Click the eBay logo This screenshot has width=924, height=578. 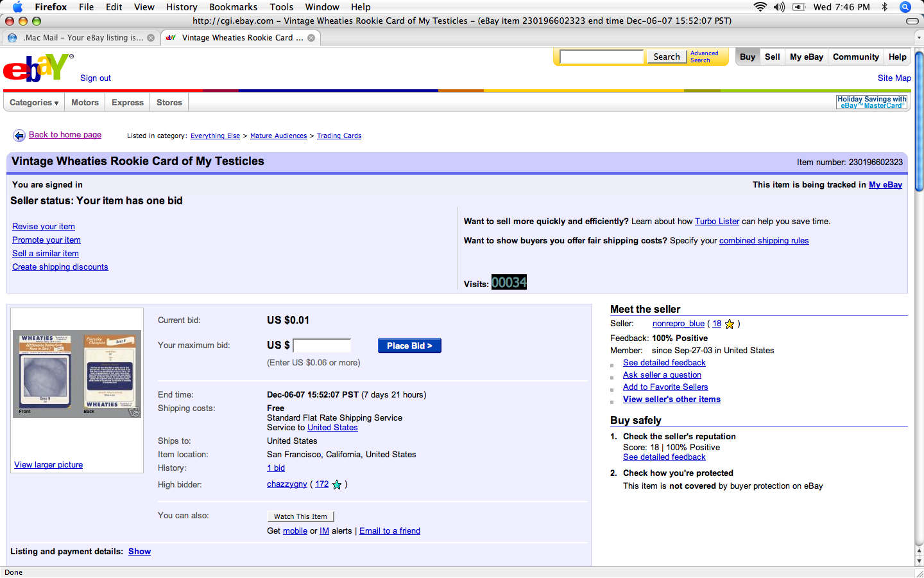click(x=36, y=67)
